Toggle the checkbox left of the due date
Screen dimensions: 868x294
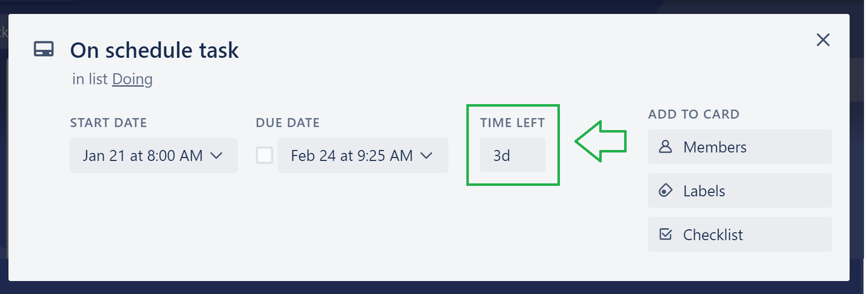pyautogui.click(x=264, y=155)
